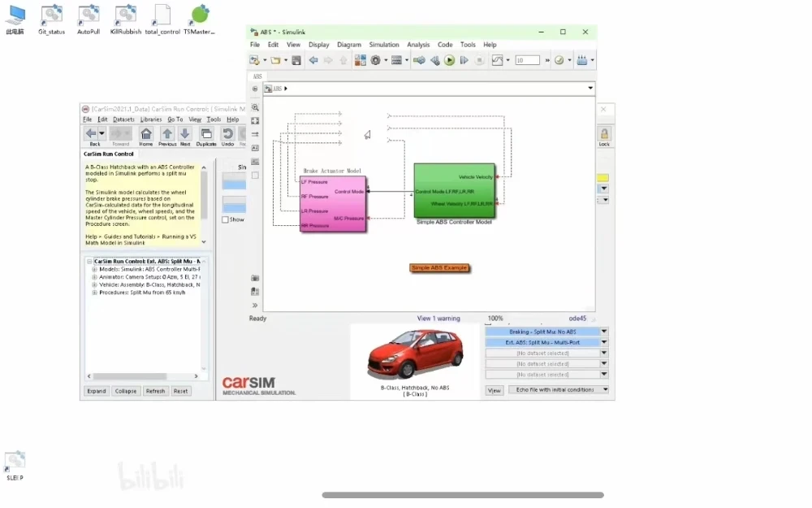Click the Refresh button
Viewport: 812px width, 508px height.
(155, 392)
